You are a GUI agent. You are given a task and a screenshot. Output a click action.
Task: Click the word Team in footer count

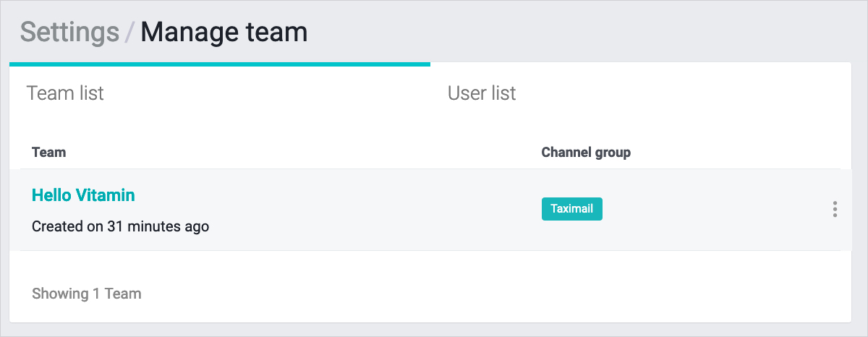(123, 294)
